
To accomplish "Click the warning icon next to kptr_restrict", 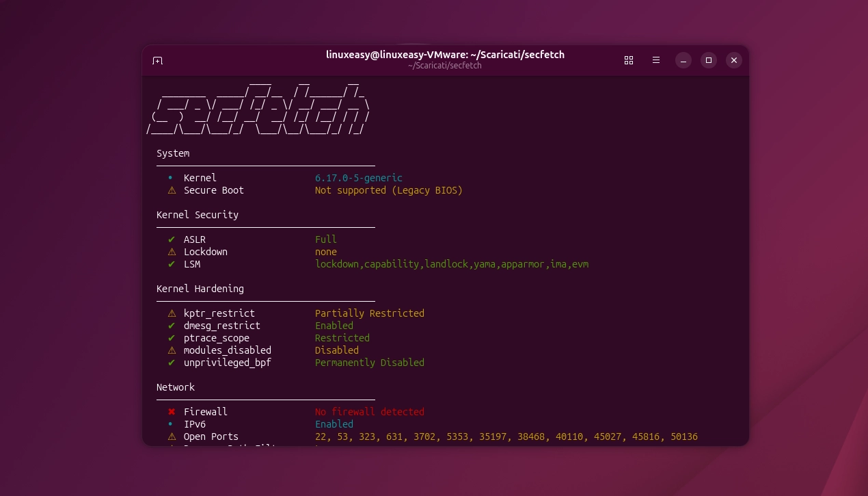I will (172, 313).
